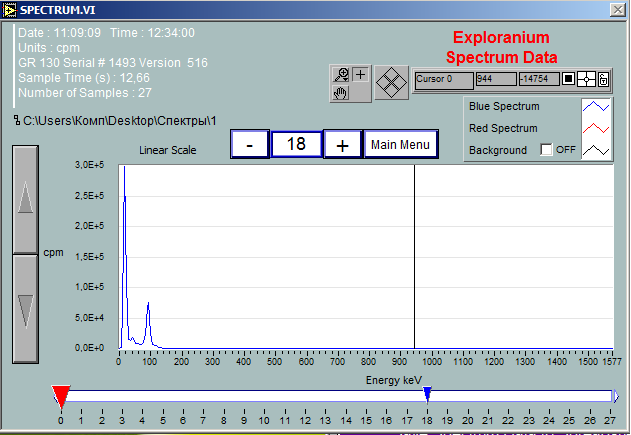
Task: Click the Main Menu button
Action: [401, 144]
